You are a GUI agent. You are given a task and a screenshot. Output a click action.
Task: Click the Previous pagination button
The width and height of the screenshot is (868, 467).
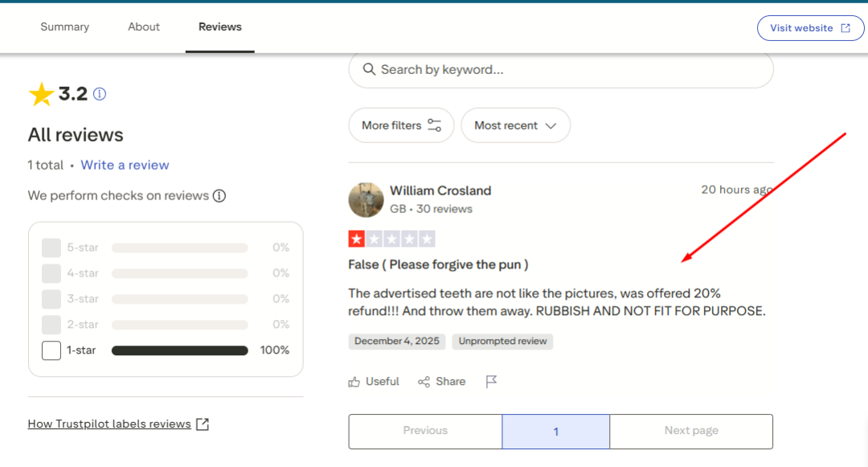click(x=425, y=431)
